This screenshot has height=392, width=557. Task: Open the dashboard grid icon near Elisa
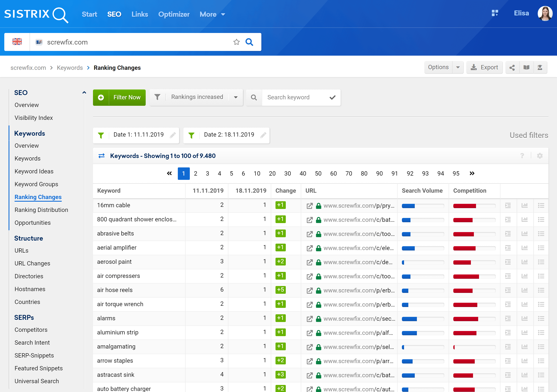(x=495, y=13)
